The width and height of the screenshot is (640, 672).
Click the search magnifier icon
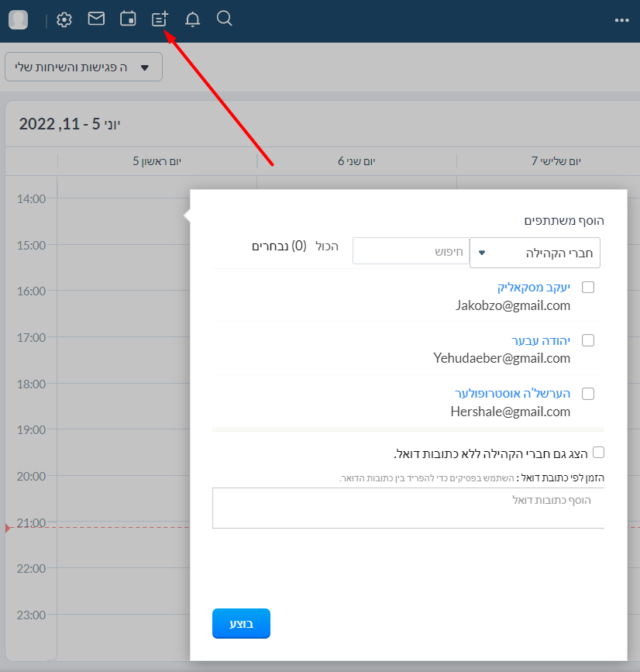tap(224, 19)
